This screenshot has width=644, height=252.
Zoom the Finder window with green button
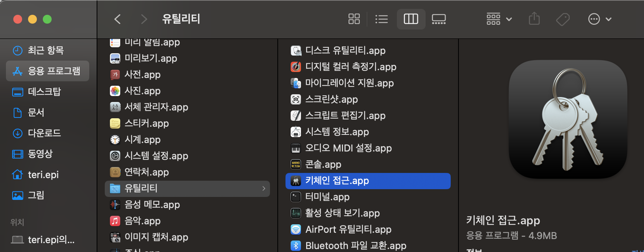47,19
